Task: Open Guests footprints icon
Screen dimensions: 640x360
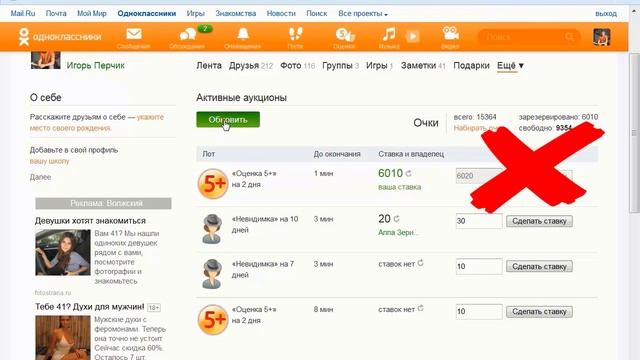Action: 295,34
